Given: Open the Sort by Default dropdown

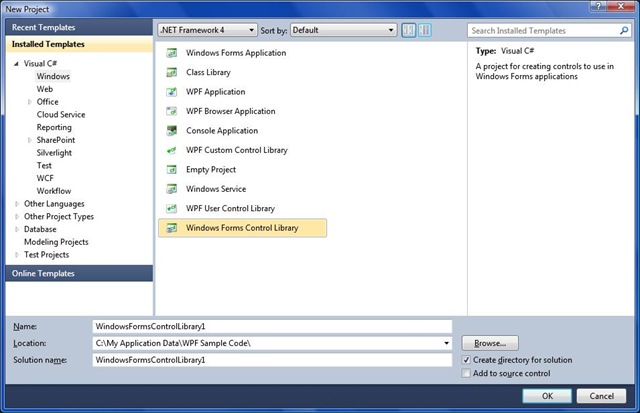Looking at the screenshot, I should coord(344,30).
